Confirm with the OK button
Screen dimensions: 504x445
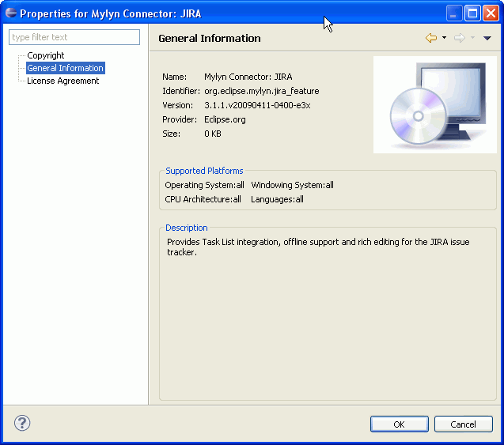click(x=400, y=424)
